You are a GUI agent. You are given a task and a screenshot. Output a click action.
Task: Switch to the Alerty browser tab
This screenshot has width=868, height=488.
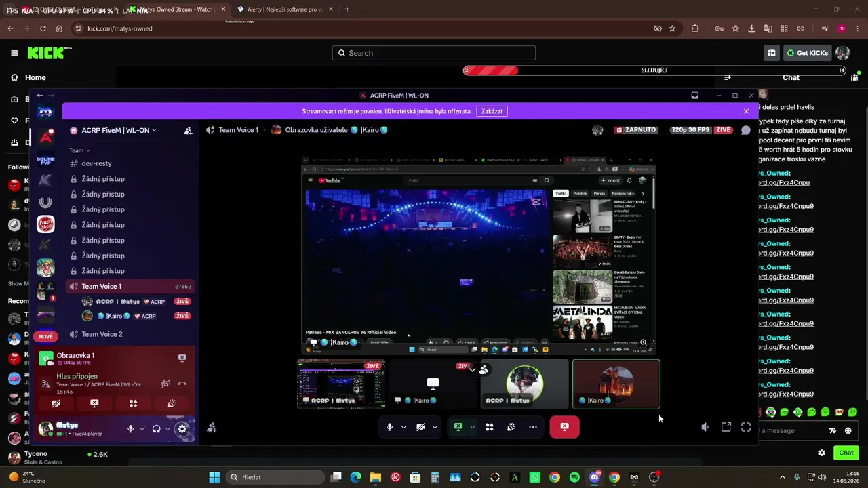click(284, 9)
